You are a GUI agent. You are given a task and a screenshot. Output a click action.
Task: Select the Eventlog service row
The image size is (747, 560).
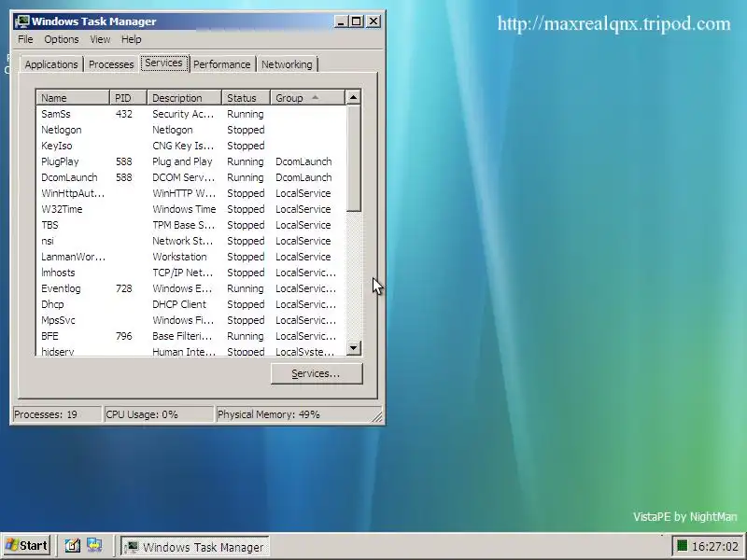tap(190, 288)
